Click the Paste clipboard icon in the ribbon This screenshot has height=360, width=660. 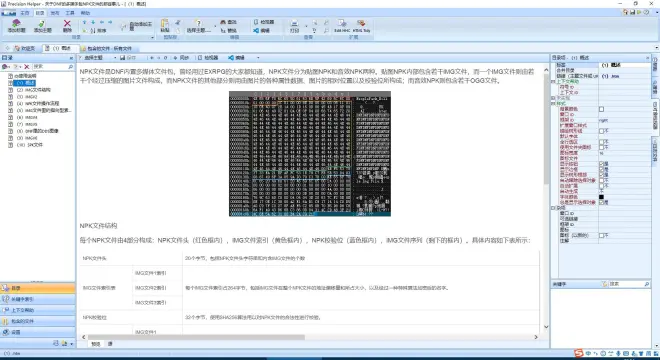point(165,23)
